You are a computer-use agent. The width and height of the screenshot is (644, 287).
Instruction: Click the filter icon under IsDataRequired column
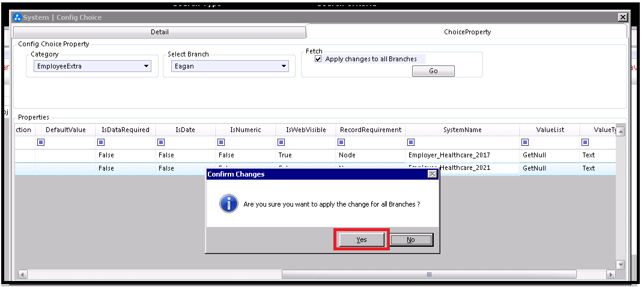click(101, 142)
